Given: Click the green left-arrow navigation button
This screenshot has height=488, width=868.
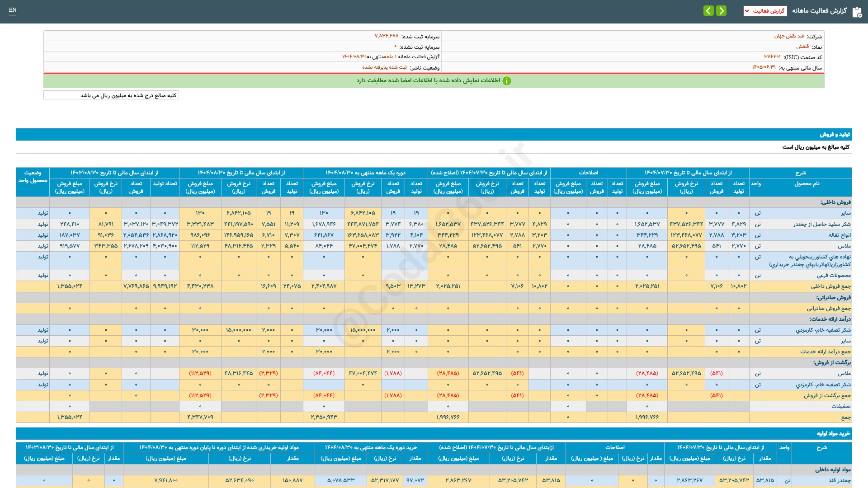Looking at the screenshot, I should pyautogui.click(x=708, y=10).
